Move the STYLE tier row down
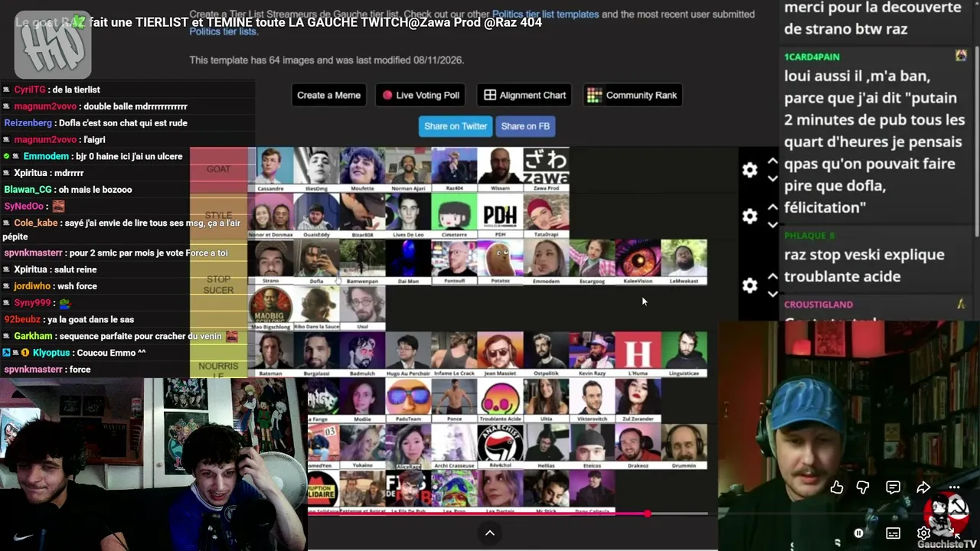Screen dimensions: 980x551 pyautogui.click(x=773, y=225)
